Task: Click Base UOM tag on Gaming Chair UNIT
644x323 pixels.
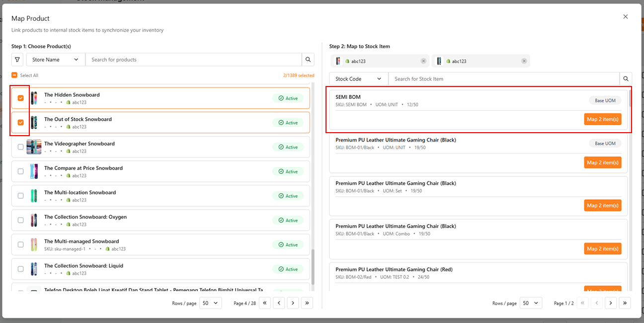Action: click(x=605, y=143)
